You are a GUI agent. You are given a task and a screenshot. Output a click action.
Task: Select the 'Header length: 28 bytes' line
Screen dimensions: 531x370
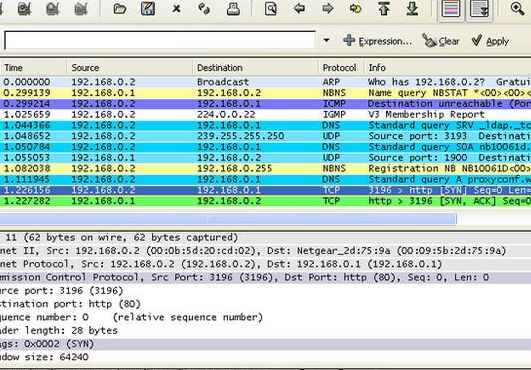click(x=266, y=330)
